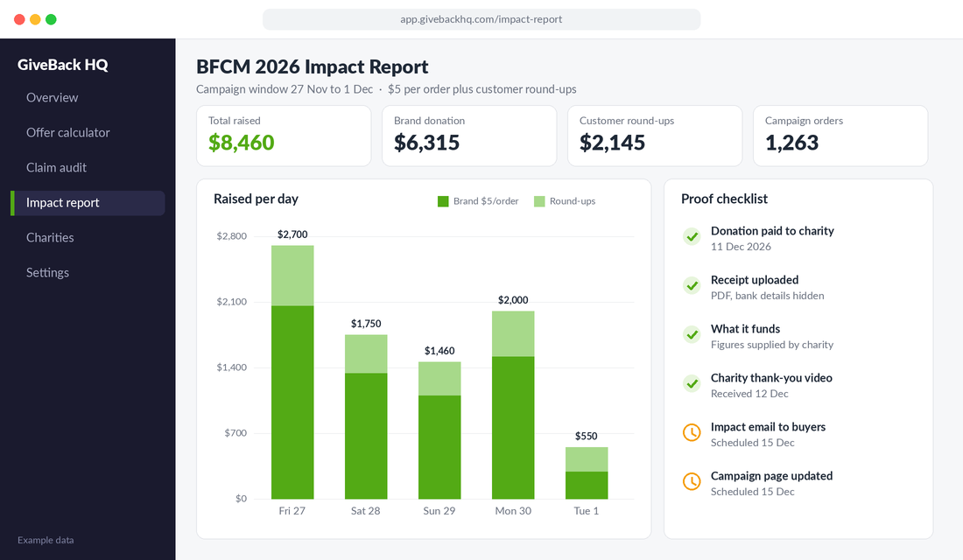963x560 pixels.
Task: Click the Raised per day chart title
Action: (257, 199)
